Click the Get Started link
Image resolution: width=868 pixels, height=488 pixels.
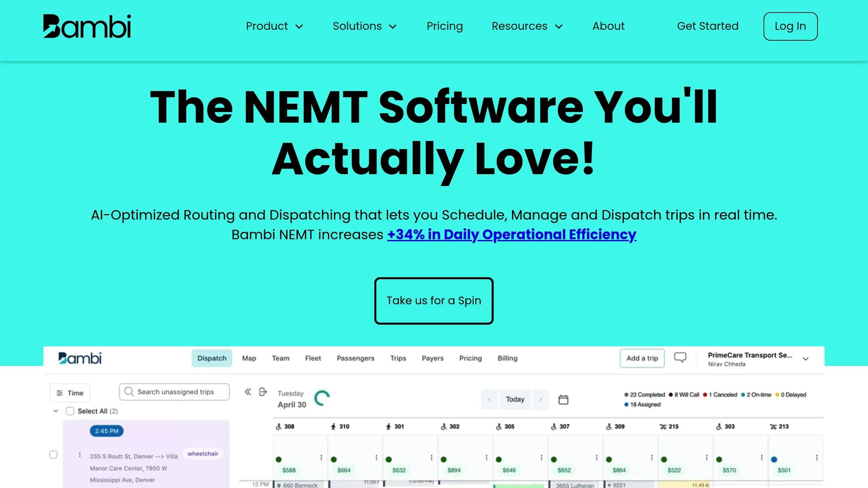708,26
